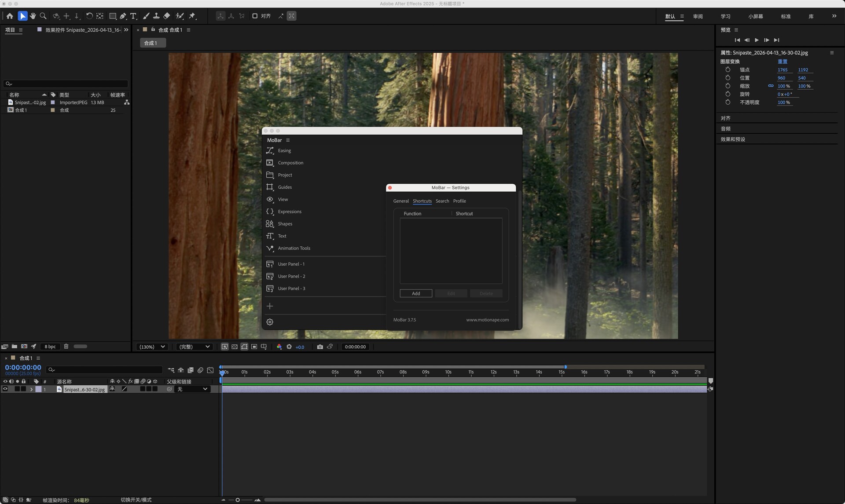Screen dimensions: 845x504
Task: Click the snapshot camera icon
Action: tap(320, 347)
